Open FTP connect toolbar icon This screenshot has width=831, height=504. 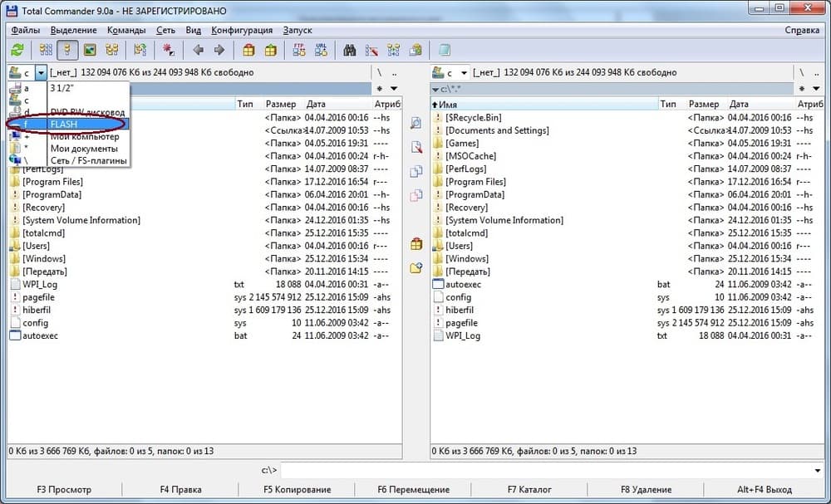tap(299, 51)
